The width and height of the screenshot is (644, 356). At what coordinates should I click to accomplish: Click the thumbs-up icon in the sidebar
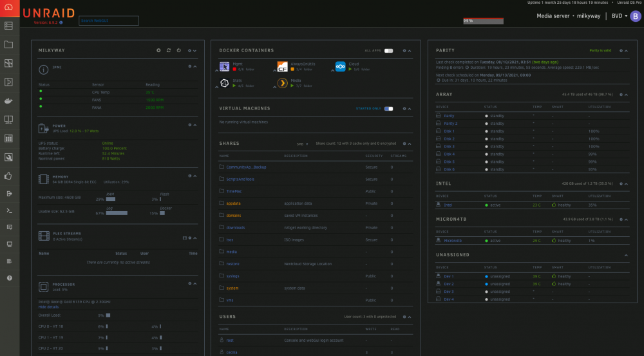(x=8, y=176)
